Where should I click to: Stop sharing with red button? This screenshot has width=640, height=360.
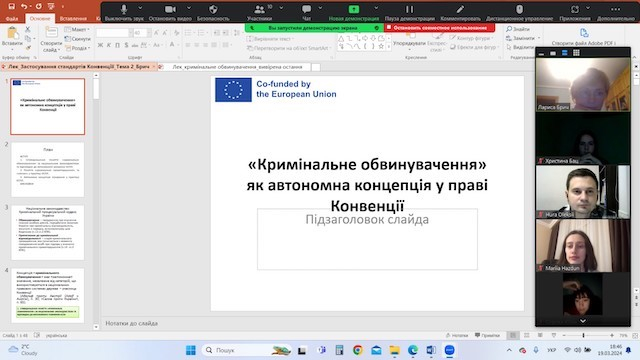click(x=439, y=28)
